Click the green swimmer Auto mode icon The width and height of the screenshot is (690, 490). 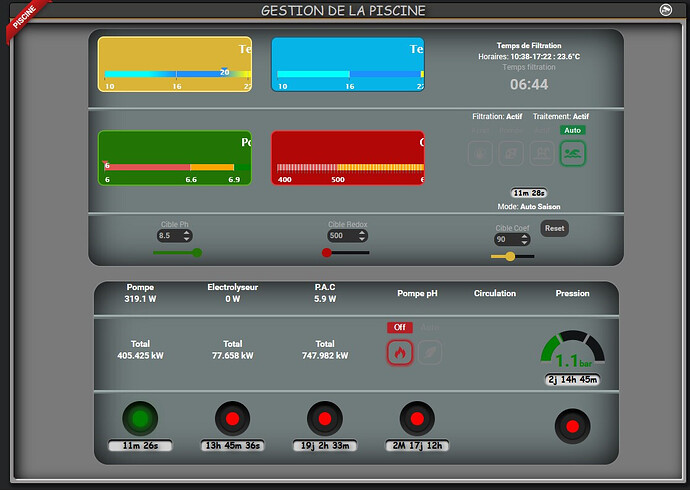(x=573, y=153)
